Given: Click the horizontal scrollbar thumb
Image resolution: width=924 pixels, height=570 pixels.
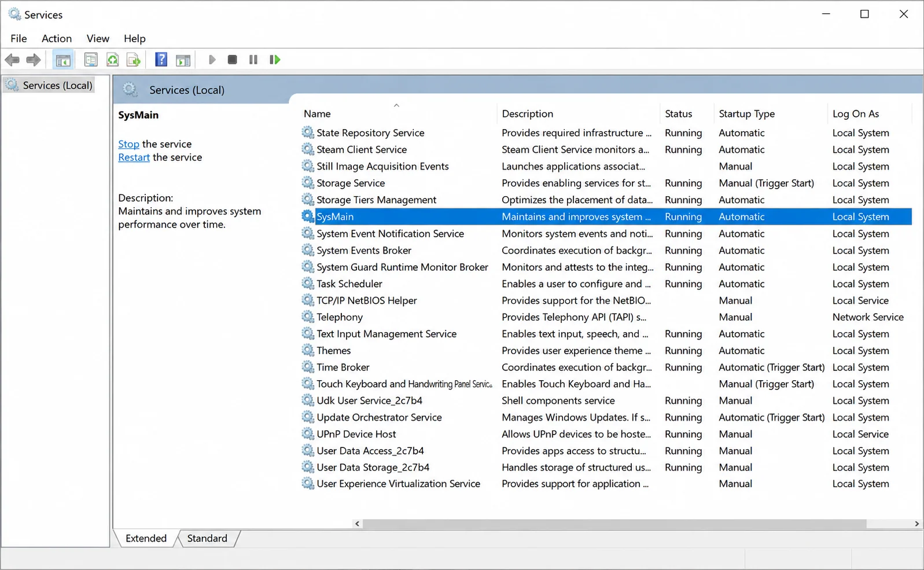Looking at the screenshot, I should coord(614,524).
